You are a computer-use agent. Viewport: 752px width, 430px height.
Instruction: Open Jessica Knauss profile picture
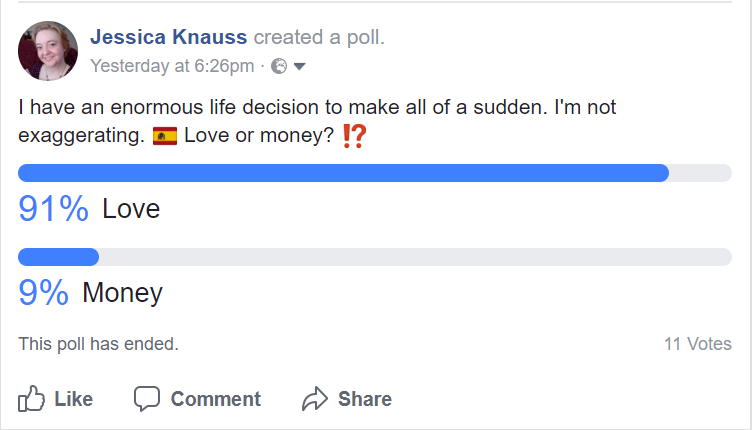[48, 51]
